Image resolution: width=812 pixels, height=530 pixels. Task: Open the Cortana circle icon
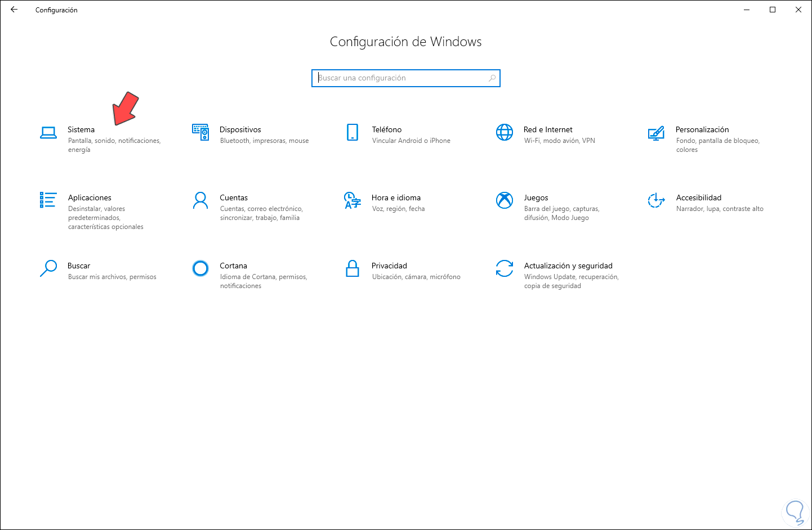point(200,268)
